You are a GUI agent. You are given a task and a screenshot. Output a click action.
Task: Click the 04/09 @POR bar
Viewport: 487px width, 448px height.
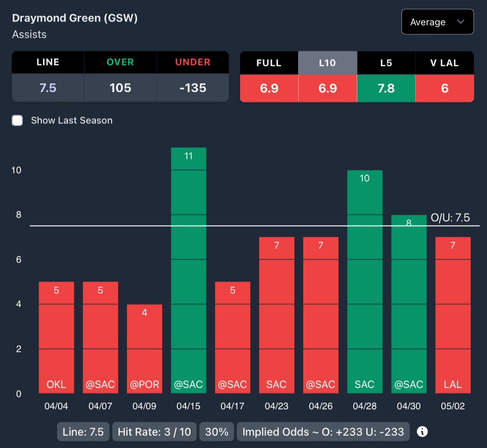pos(145,349)
